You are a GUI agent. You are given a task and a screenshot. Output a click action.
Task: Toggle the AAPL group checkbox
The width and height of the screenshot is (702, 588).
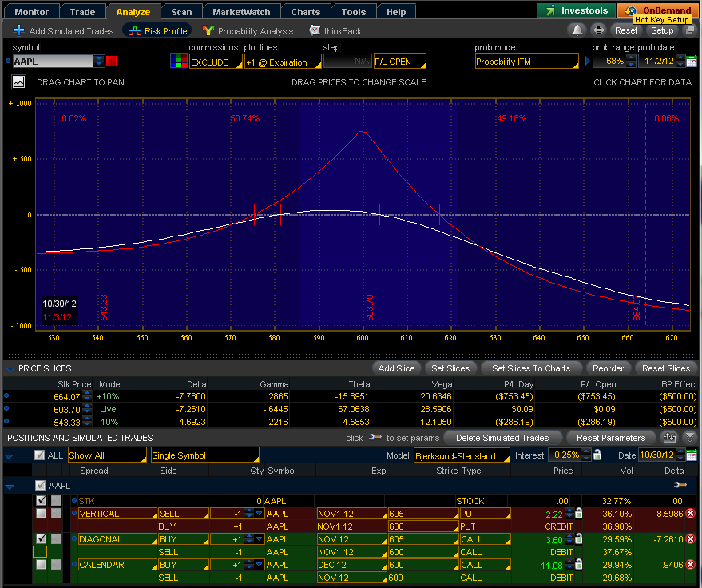click(40, 485)
